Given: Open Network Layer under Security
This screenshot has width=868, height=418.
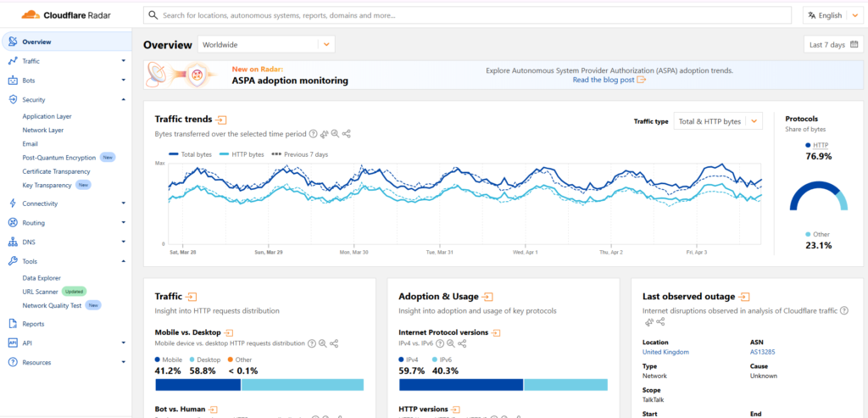Looking at the screenshot, I should pyautogui.click(x=43, y=130).
